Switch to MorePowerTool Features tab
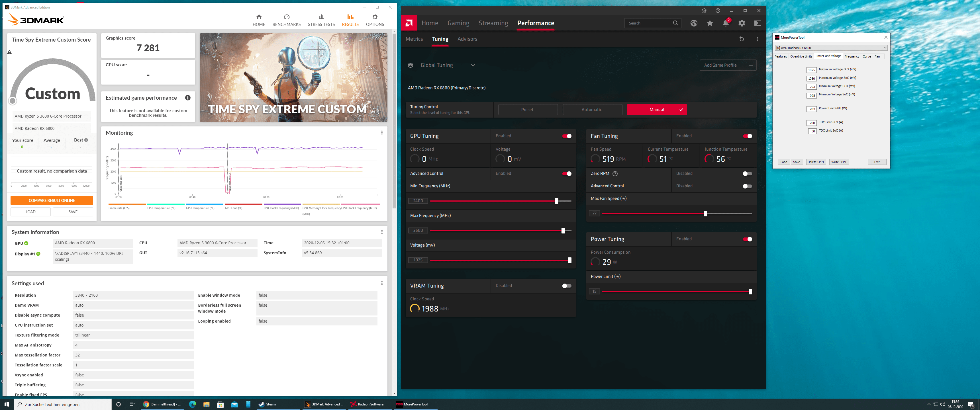The width and height of the screenshot is (980, 410). [781, 56]
